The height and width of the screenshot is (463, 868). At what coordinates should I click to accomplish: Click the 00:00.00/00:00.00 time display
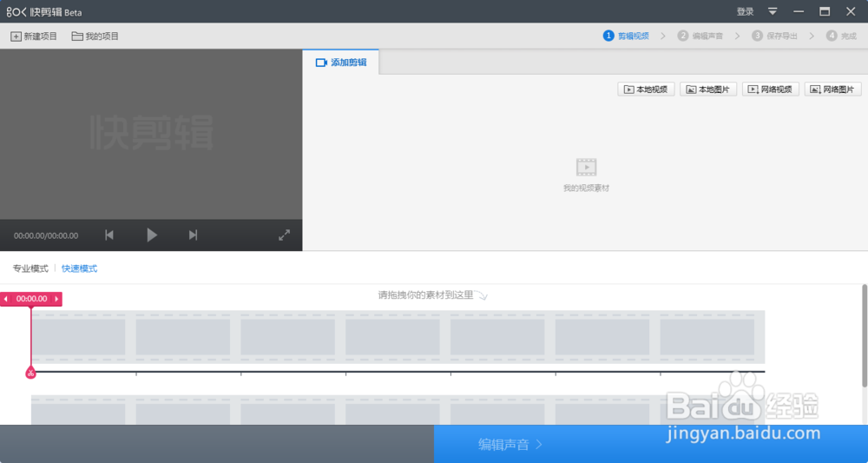(x=46, y=235)
